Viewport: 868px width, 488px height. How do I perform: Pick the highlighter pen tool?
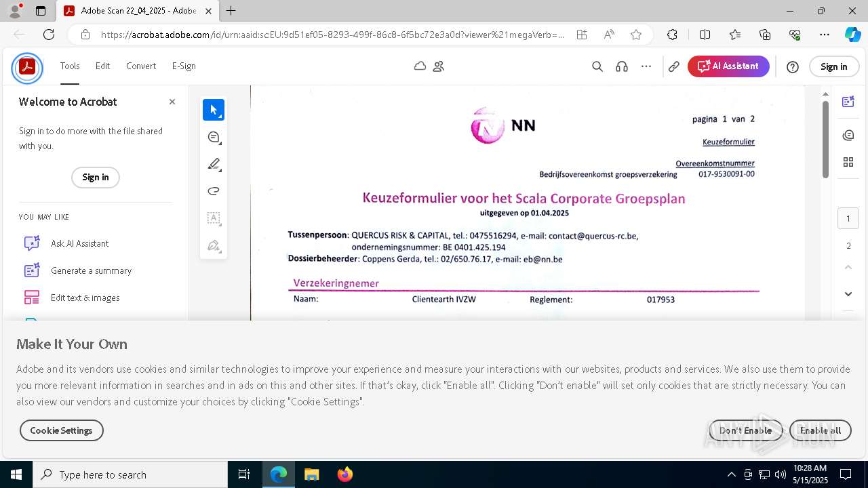[214, 164]
